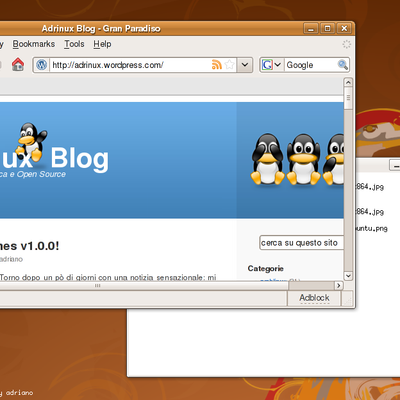
Task: Click the 'e Open Source' tagline text
Action: [37, 174]
